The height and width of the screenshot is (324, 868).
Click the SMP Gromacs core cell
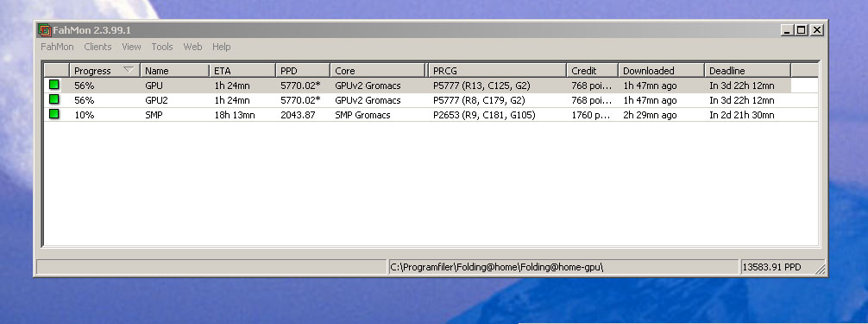362,115
